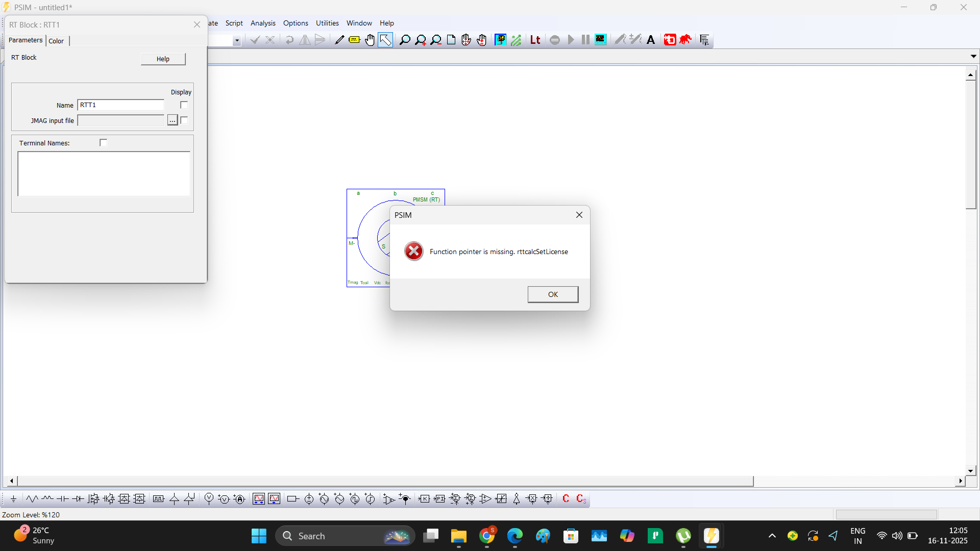
Task: Enable the Terminal Names checkbox
Action: point(104,143)
